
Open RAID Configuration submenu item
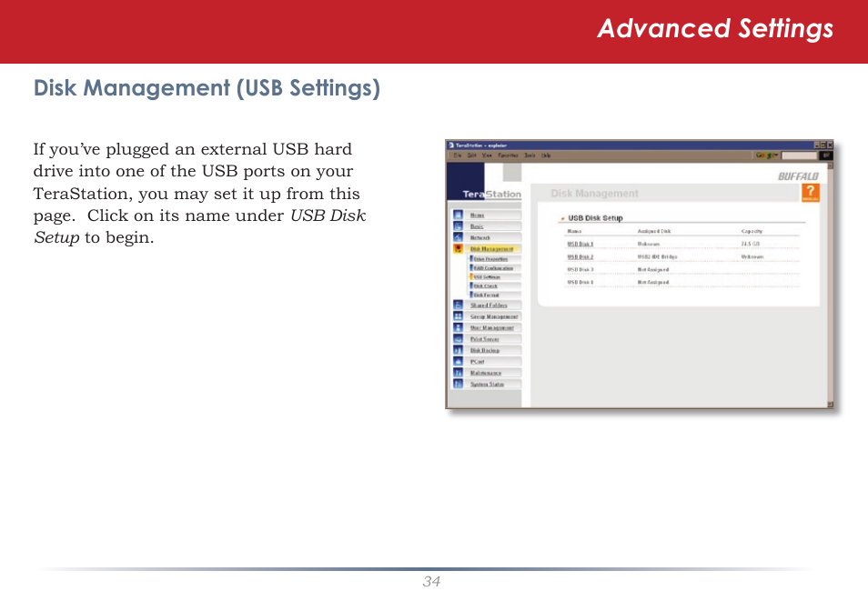(x=493, y=268)
